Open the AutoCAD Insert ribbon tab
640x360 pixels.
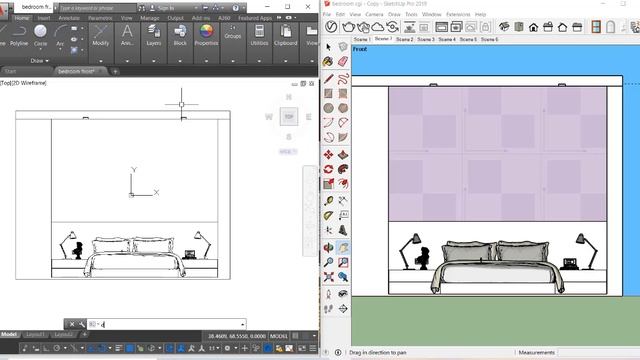click(44, 18)
